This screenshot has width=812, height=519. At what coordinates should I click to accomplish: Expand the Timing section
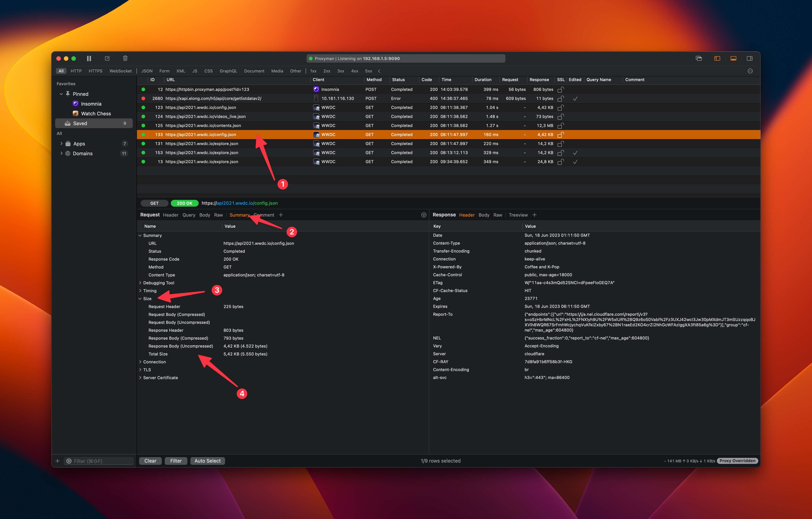140,291
